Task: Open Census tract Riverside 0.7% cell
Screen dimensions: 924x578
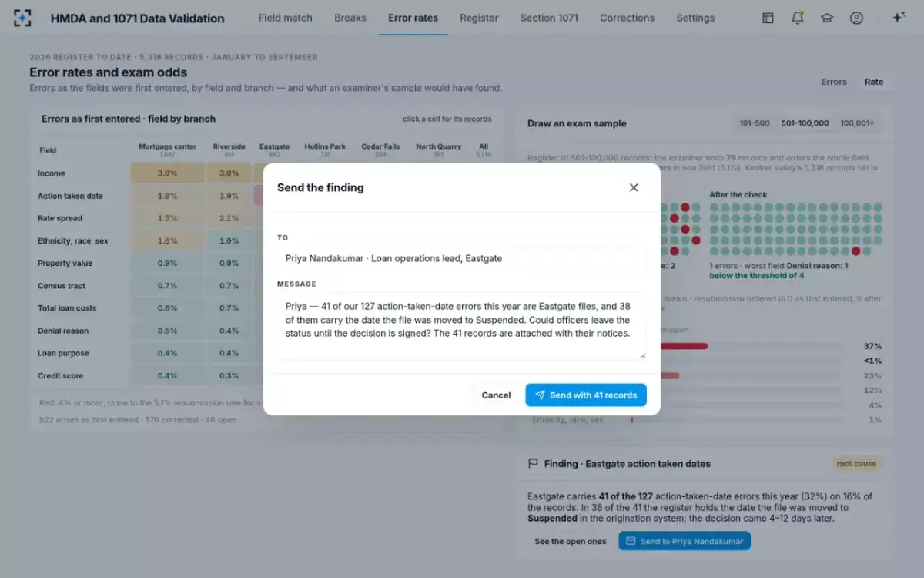Action: tap(229, 286)
